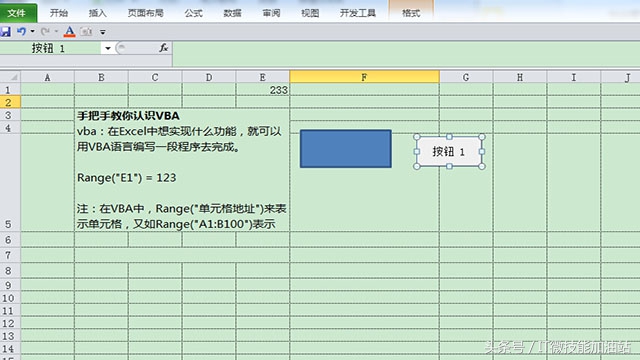640x360 pixels.
Task: Switch to the 审阅 ribbon tab
Action: 271,13
